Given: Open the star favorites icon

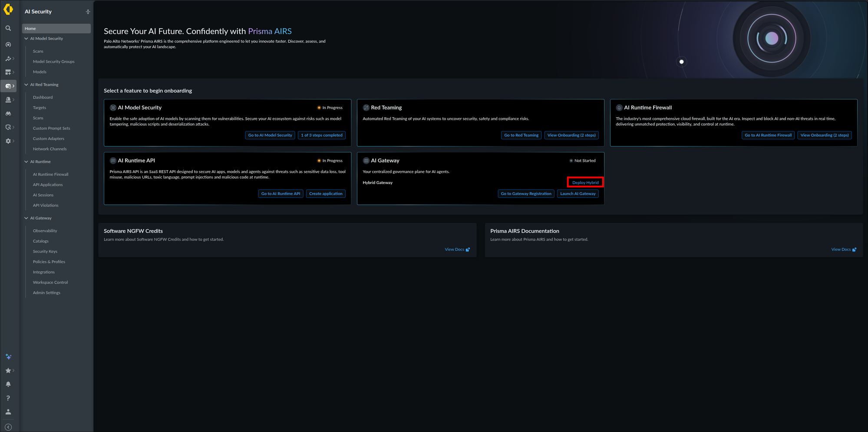Looking at the screenshot, I should [x=8, y=370].
